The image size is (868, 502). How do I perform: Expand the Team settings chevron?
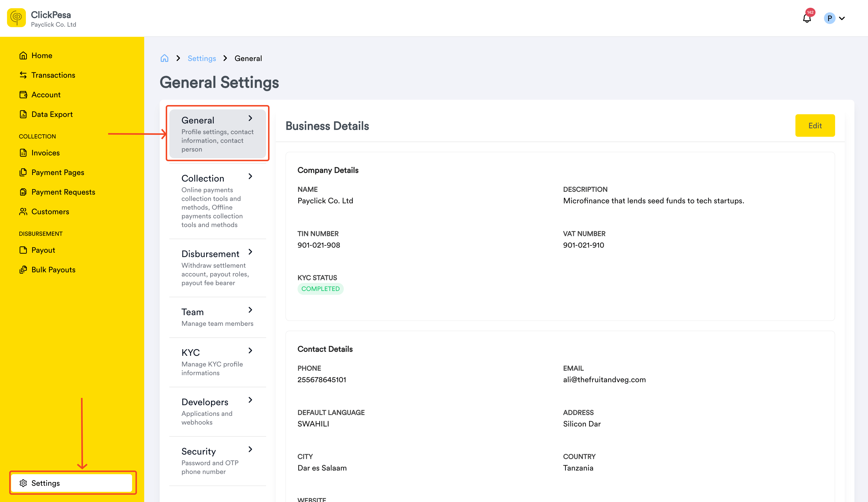(250, 310)
